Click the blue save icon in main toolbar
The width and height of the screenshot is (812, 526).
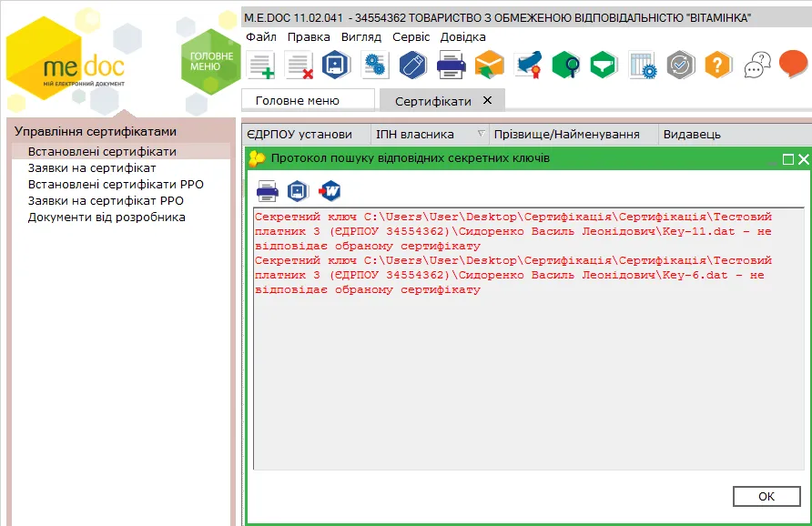pos(336,66)
